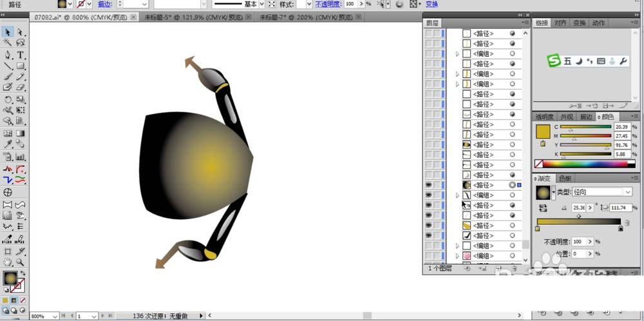Click the 不透明度 link in control bar
This screenshot has height=321, width=644.
point(328,4)
